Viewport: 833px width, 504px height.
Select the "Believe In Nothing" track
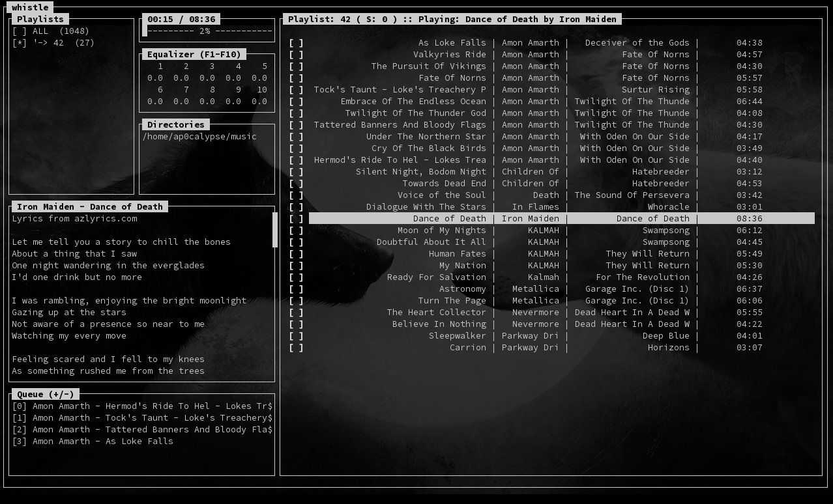click(x=439, y=324)
